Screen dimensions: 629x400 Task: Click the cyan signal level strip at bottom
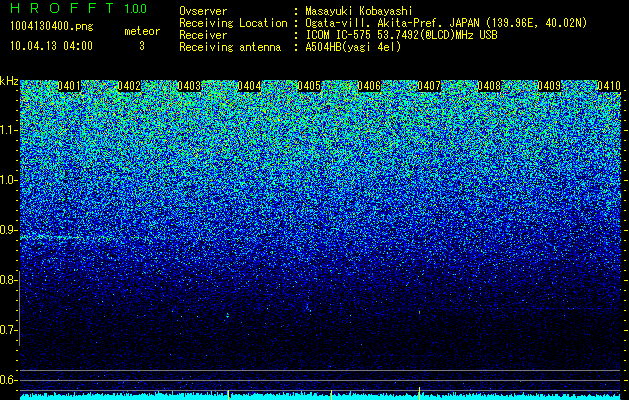[x=321, y=397]
